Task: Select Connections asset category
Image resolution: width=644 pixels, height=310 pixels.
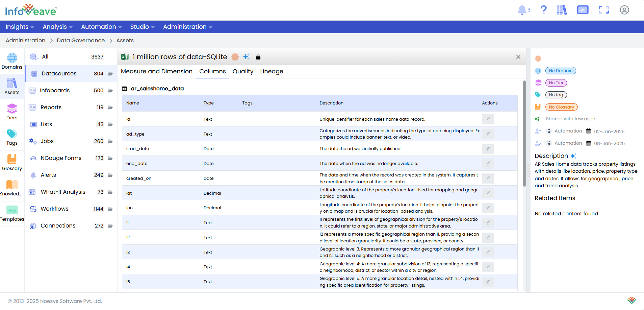Action: 71,226
